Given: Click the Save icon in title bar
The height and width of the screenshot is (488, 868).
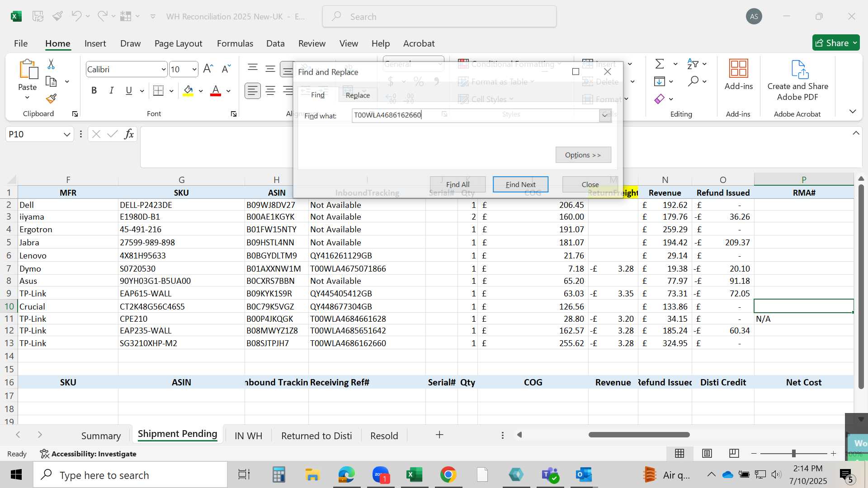Looking at the screenshot, I should pos(38,16).
